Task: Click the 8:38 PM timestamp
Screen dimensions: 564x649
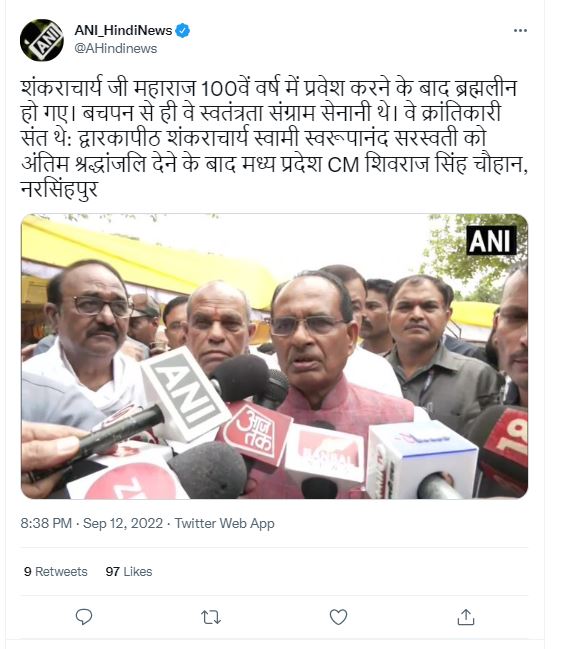Action: coord(46,523)
